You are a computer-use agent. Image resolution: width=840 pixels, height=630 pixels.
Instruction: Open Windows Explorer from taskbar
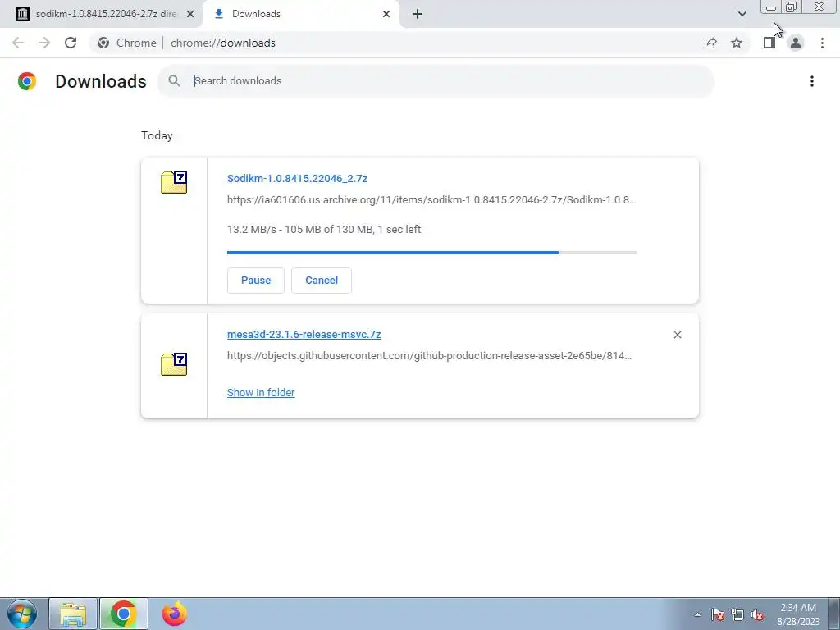click(x=73, y=614)
